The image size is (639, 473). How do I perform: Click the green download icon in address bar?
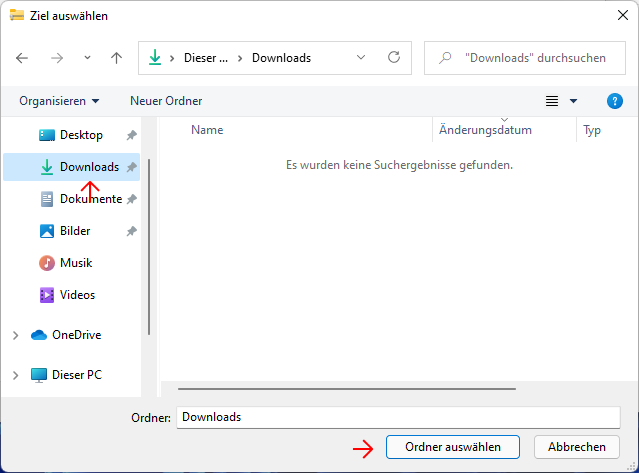tap(155, 57)
